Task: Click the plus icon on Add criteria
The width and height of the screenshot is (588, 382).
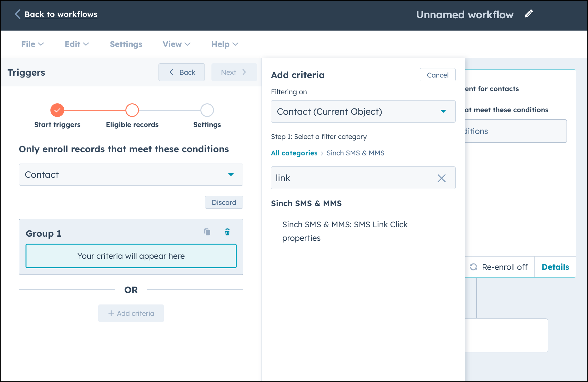Action: coord(111,313)
